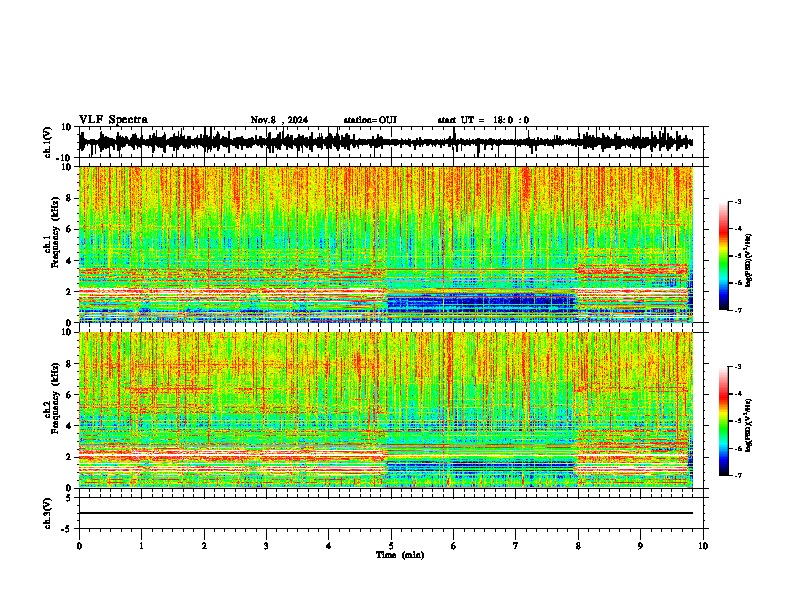Click the ch.1 spectrogram color scale bar
Viewport: 792px width, 612px height.
tap(724, 256)
